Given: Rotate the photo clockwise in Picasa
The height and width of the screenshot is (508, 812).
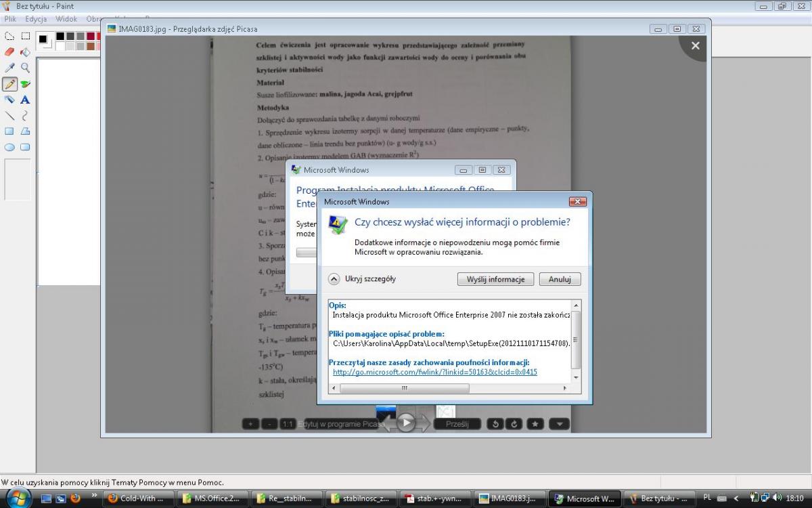Looking at the screenshot, I should [x=514, y=424].
